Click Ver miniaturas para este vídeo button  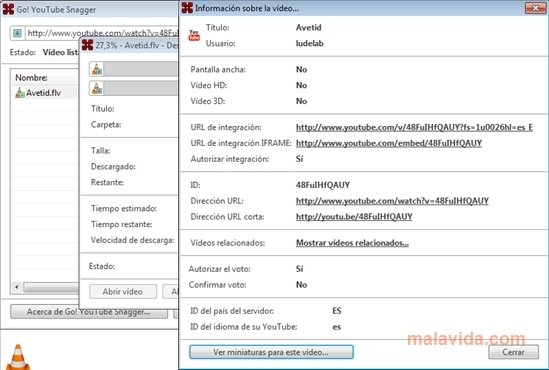271,352
